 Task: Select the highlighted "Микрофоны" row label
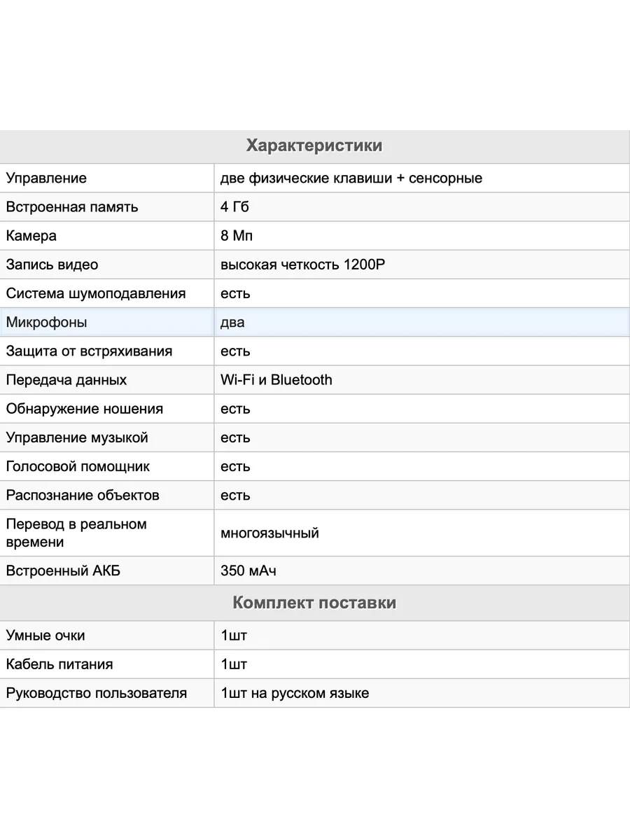pos(47,322)
